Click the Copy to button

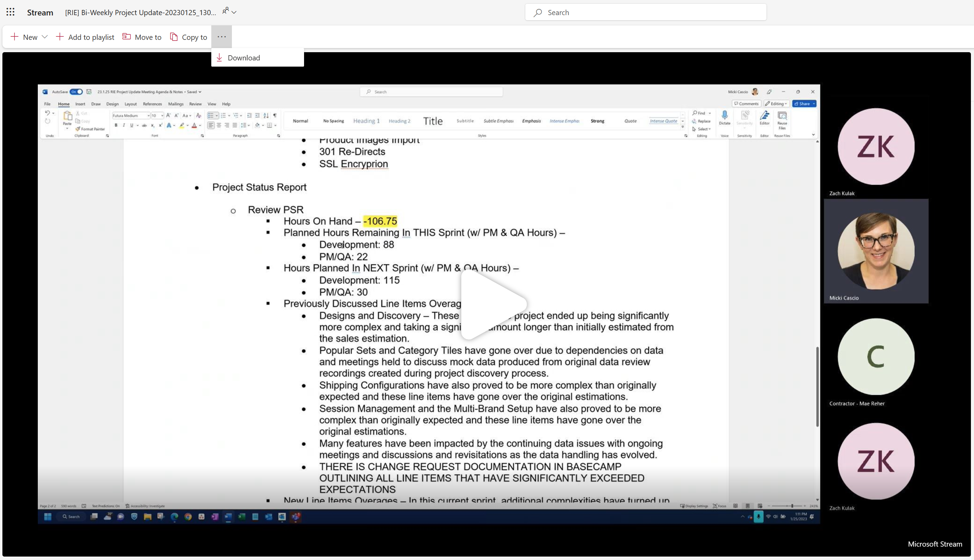click(189, 37)
